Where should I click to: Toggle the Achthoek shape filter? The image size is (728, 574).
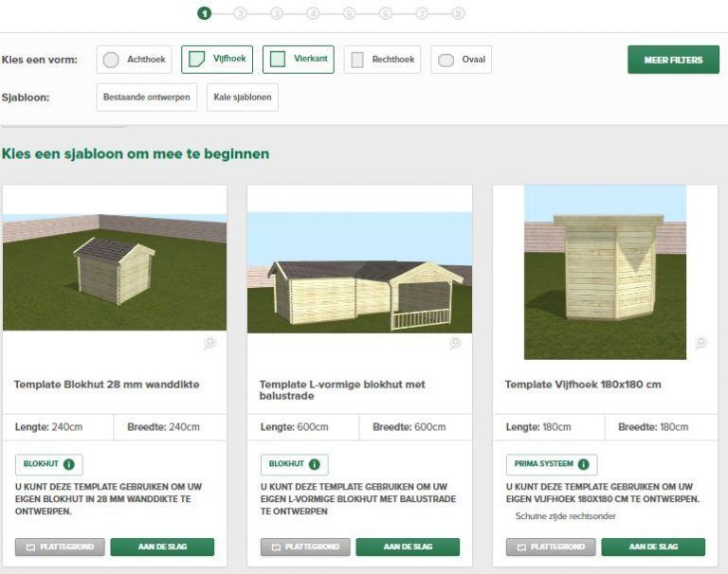(x=134, y=60)
